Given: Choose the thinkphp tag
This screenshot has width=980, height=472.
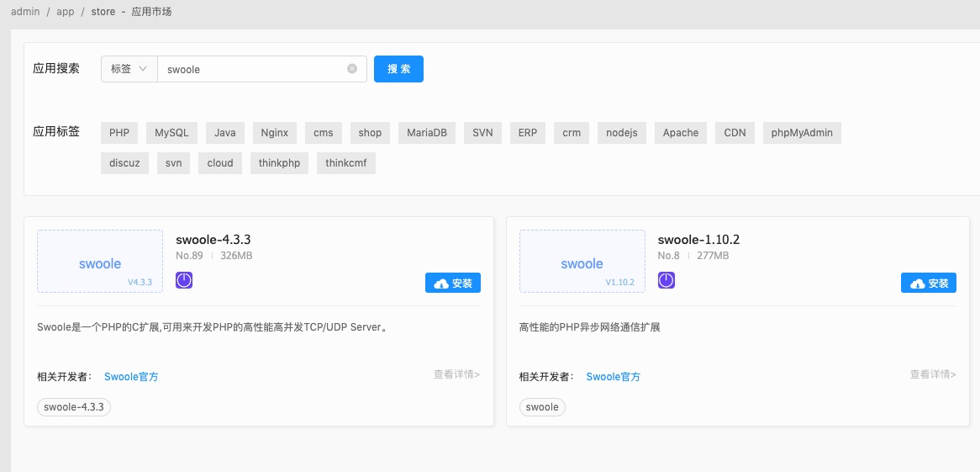Looking at the screenshot, I should coord(279,162).
